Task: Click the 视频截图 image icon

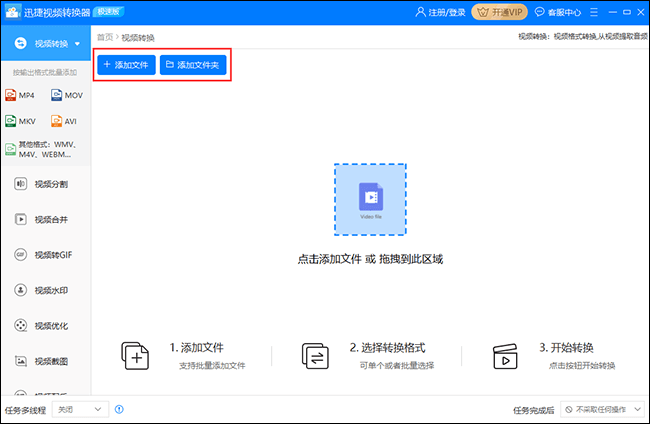Action: [x=20, y=361]
